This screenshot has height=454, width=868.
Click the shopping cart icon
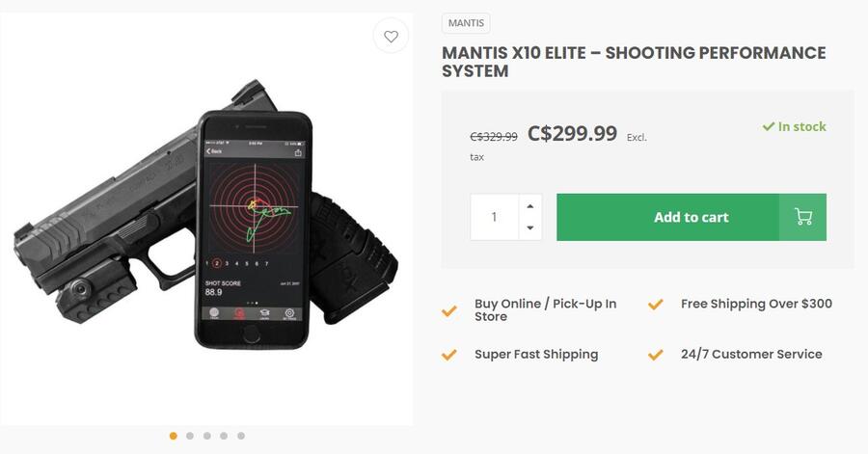click(x=802, y=217)
